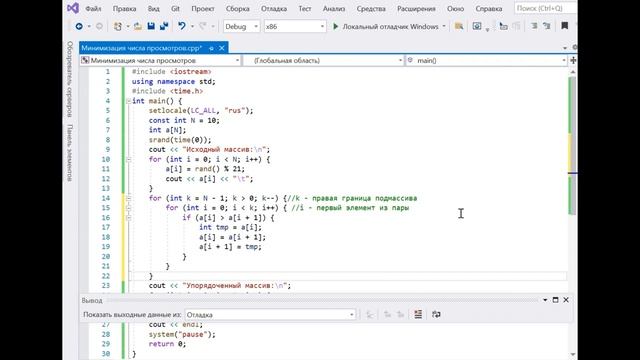
Task: Open the Средства menu
Action: pyautogui.click(x=371, y=9)
